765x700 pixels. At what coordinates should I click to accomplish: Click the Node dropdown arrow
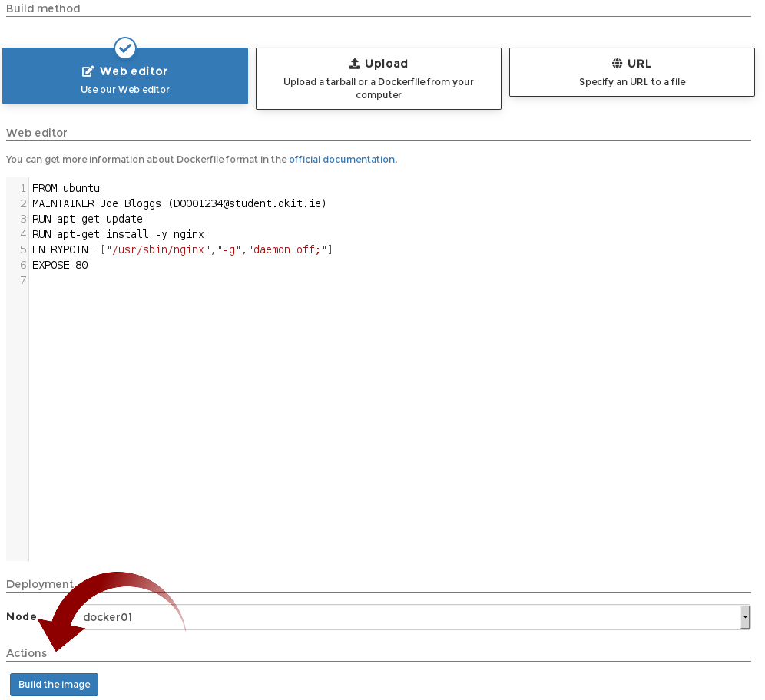coord(745,617)
